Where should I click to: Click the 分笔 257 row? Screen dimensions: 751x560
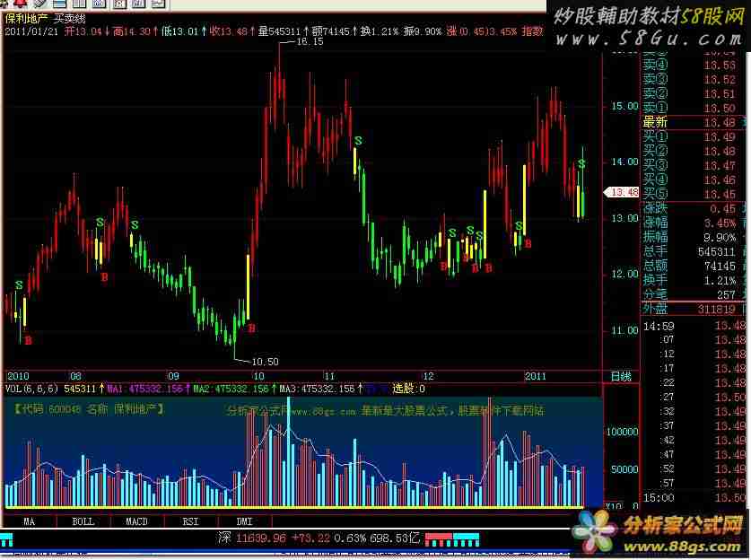694,294
